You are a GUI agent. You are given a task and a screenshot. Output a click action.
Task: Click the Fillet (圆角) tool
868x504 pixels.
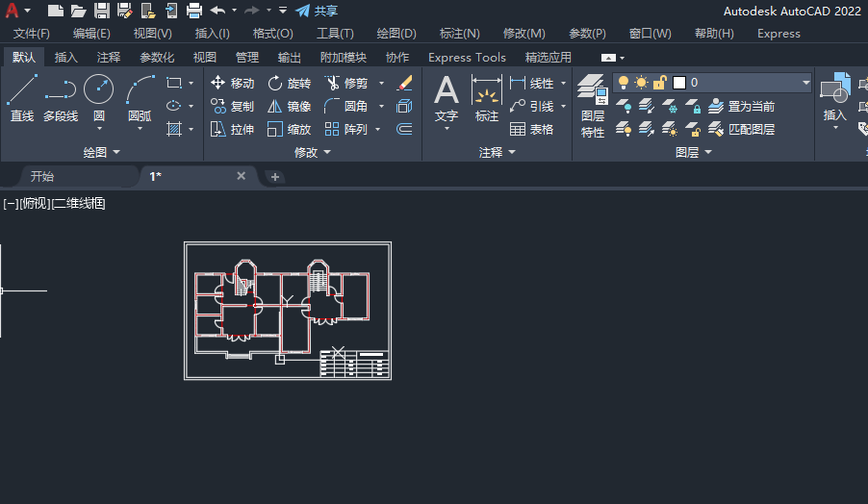346,106
